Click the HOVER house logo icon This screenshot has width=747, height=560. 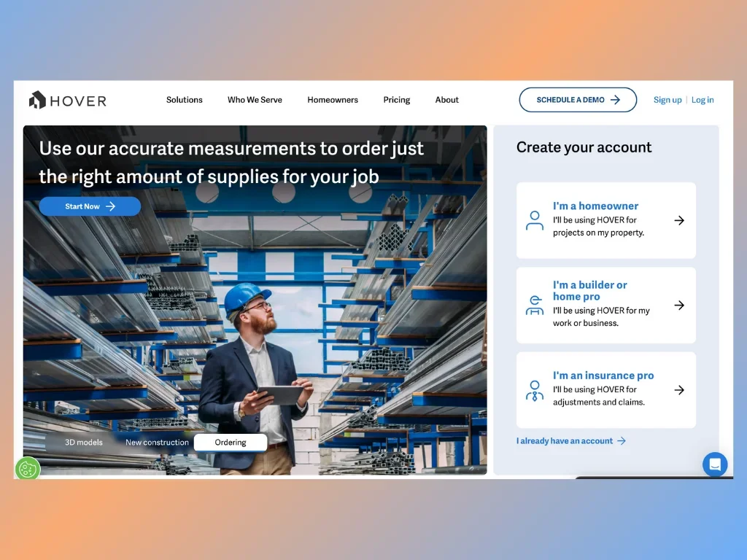coord(37,100)
